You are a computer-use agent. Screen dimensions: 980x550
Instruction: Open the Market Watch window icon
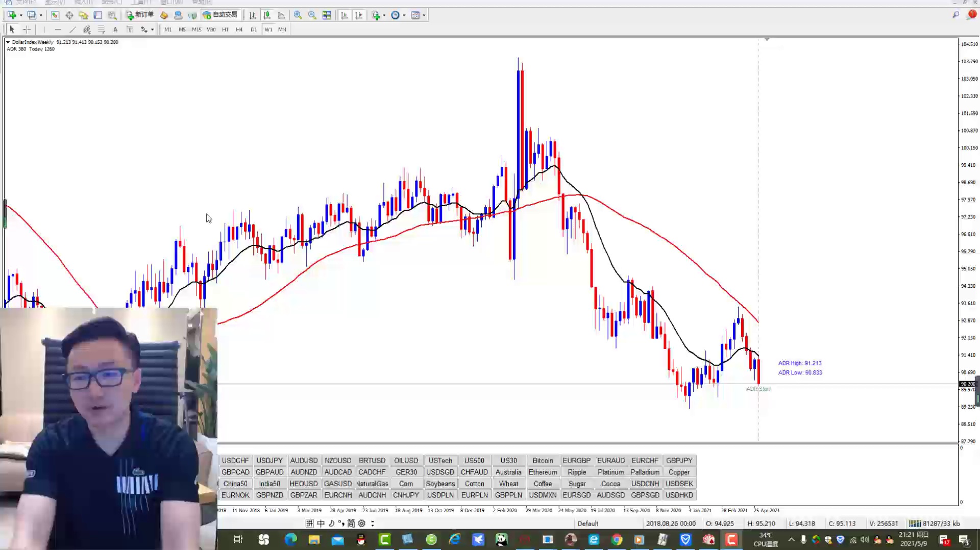(55, 15)
